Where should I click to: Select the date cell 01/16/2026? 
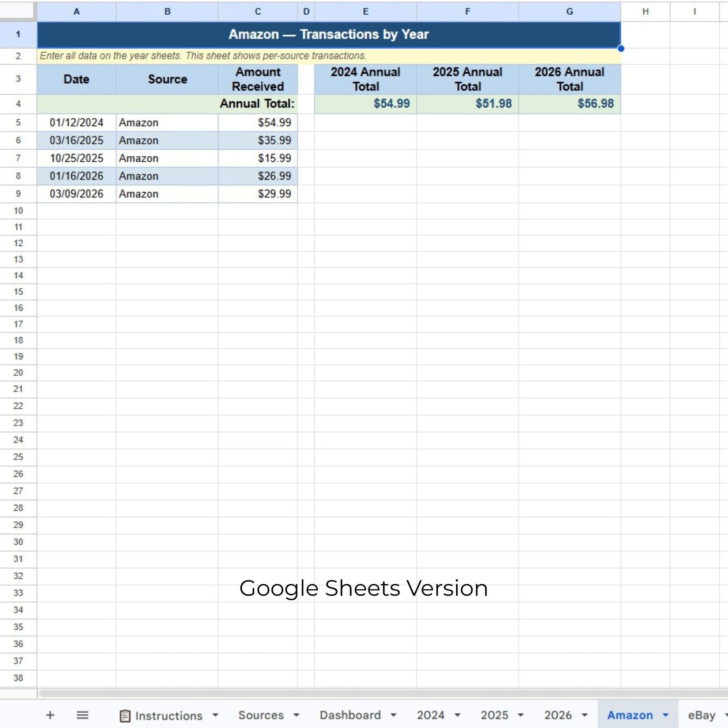point(76,176)
